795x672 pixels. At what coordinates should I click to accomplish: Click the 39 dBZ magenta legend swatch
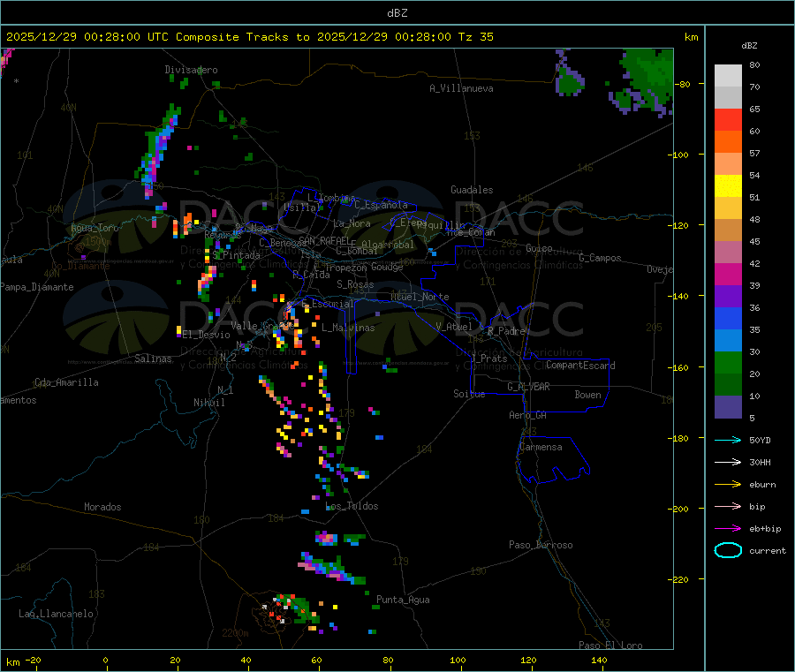coord(728,275)
